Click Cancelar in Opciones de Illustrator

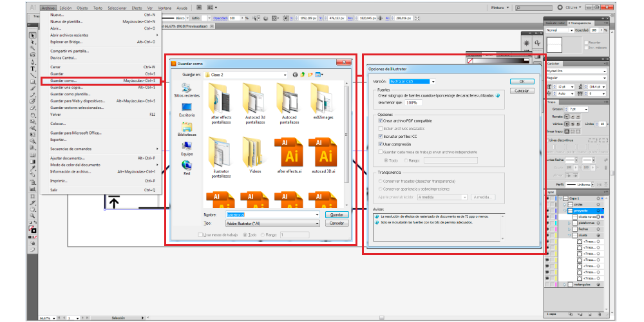click(522, 90)
